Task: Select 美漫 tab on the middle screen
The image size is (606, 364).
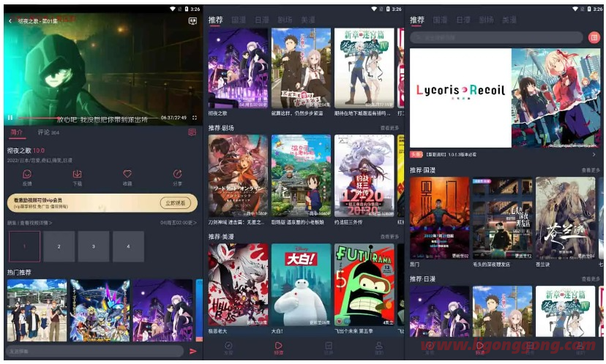Action: pos(308,20)
